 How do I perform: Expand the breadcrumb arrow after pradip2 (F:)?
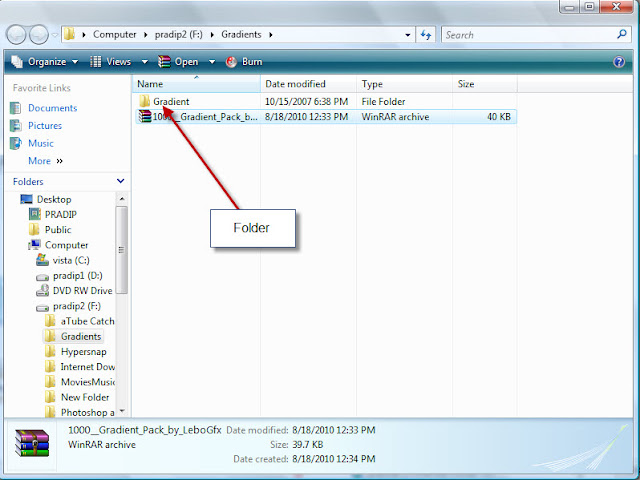pos(212,35)
